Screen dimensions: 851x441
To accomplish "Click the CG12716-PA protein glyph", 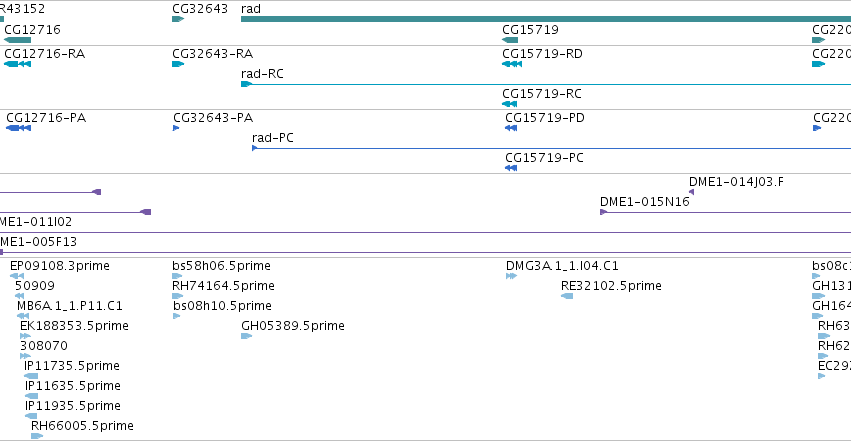I will 18,128.
